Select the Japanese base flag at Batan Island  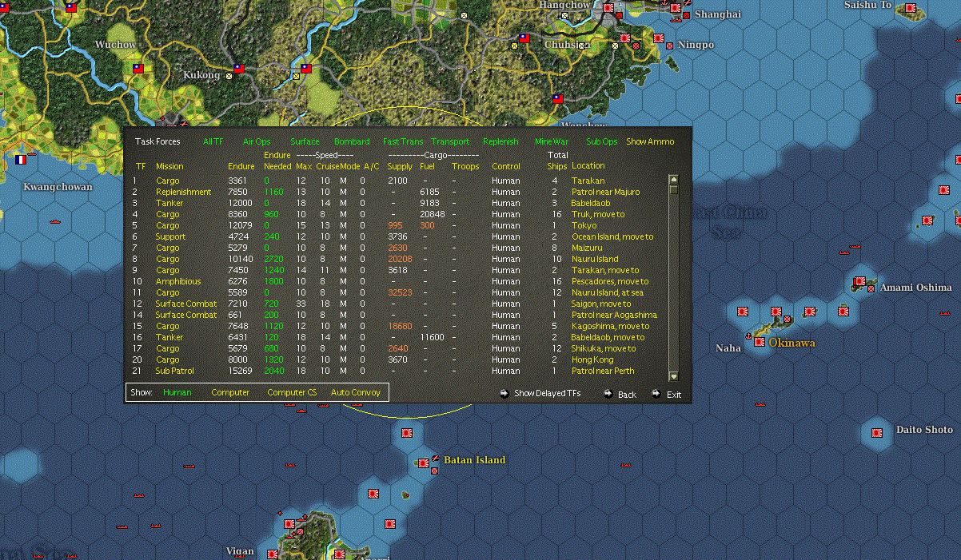(423, 463)
